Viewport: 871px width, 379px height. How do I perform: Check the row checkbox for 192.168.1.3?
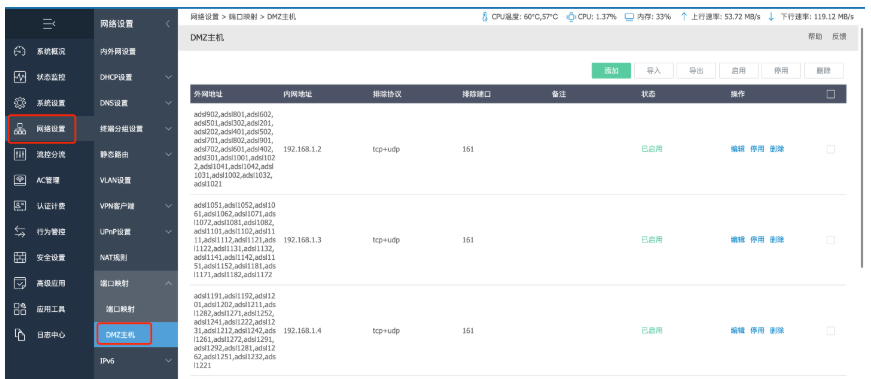click(x=830, y=240)
